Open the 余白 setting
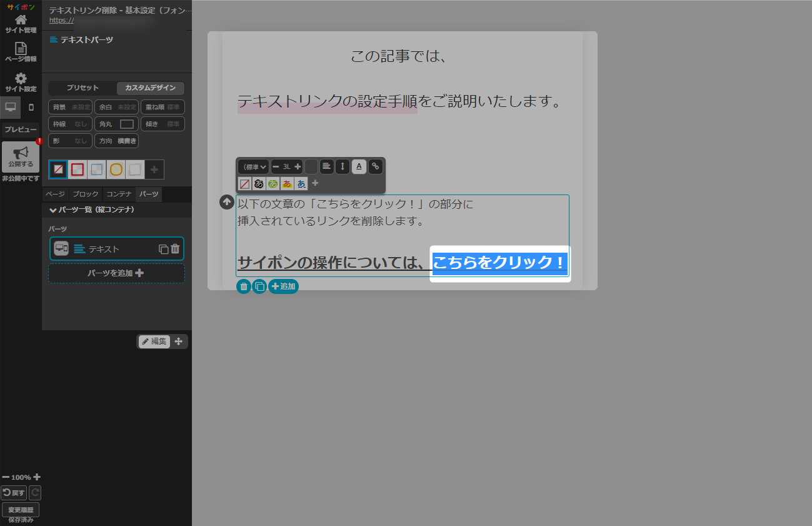 (116, 107)
